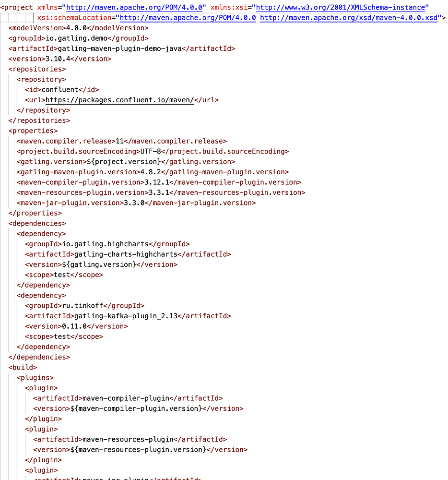Open the XMLSchema-instance URL link
448x480 pixels.
tap(341, 7)
